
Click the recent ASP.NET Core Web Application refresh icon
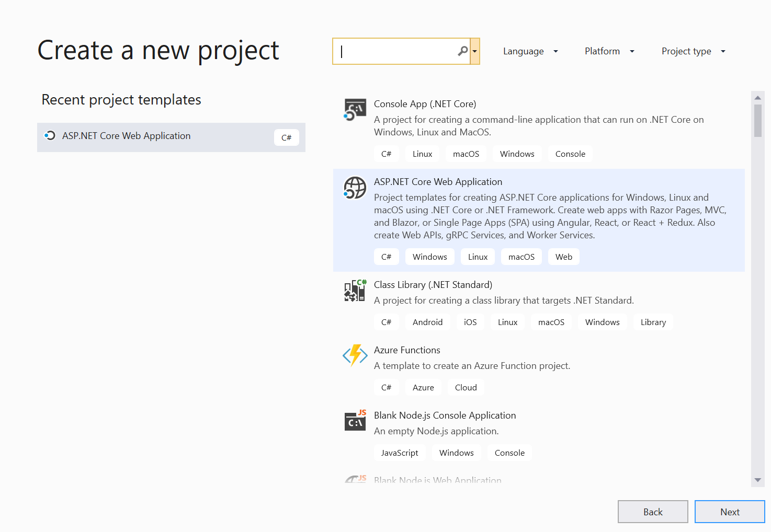pos(50,135)
